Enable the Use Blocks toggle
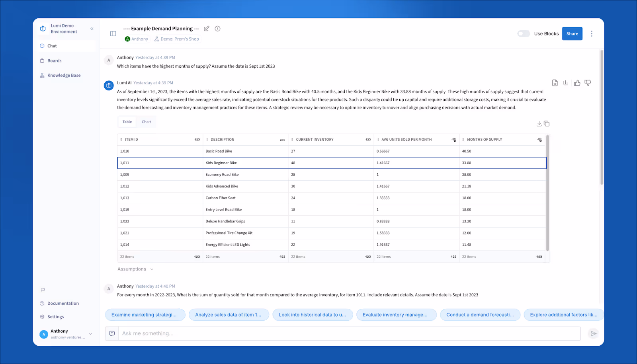Viewport: 637px width, 364px height. coord(523,34)
